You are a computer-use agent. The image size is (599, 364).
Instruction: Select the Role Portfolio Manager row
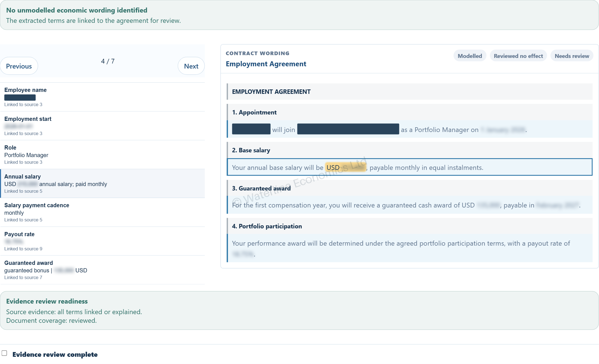(102, 155)
